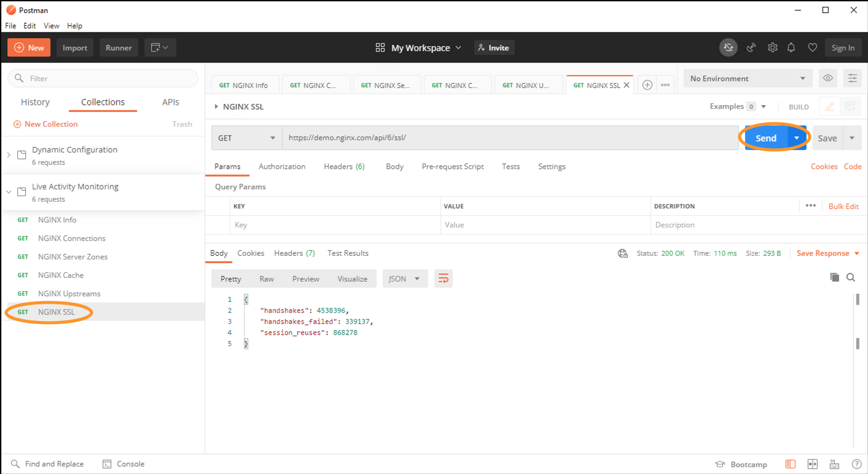Open the Authorization request tab
This screenshot has width=868, height=474.
coord(282,167)
